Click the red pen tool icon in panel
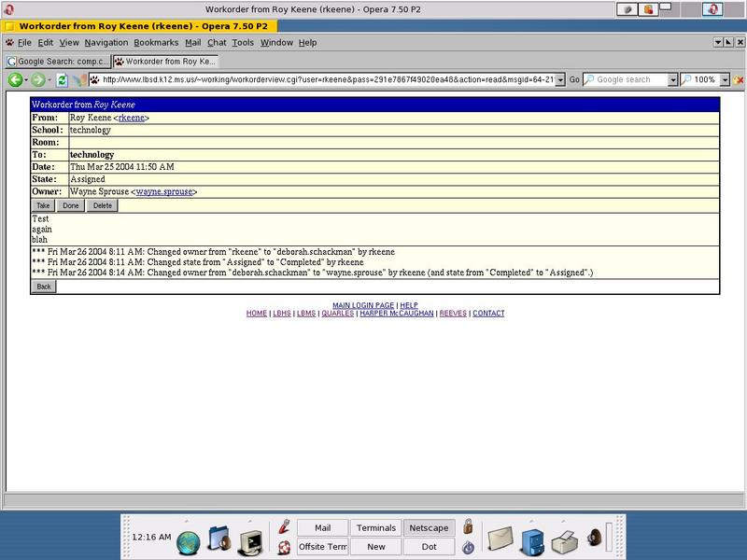This screenshot has height=560, width=747. (285, 526)
